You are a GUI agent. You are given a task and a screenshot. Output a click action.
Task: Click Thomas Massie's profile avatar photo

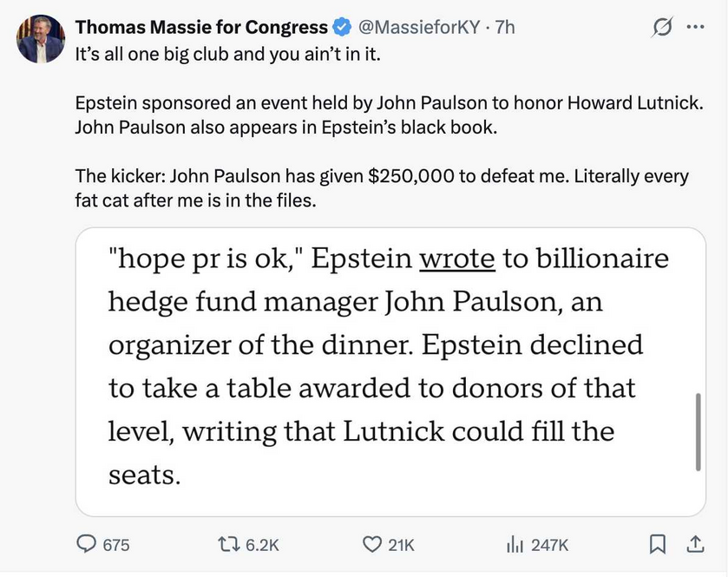click(40, 39)
